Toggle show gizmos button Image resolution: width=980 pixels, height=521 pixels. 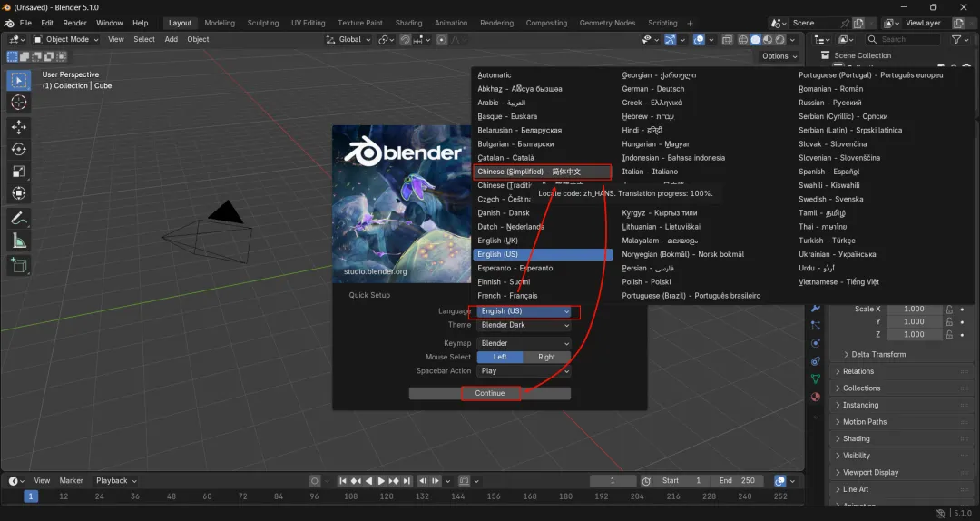670,39
